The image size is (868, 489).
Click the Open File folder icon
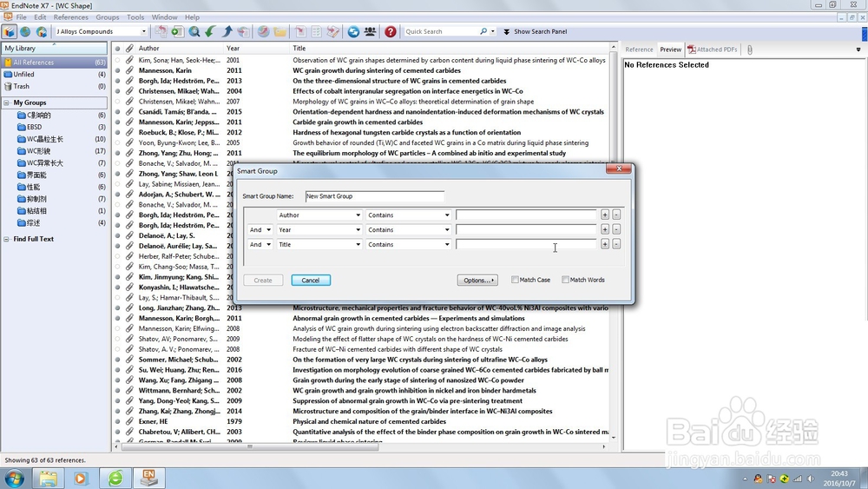click(280, 31)
